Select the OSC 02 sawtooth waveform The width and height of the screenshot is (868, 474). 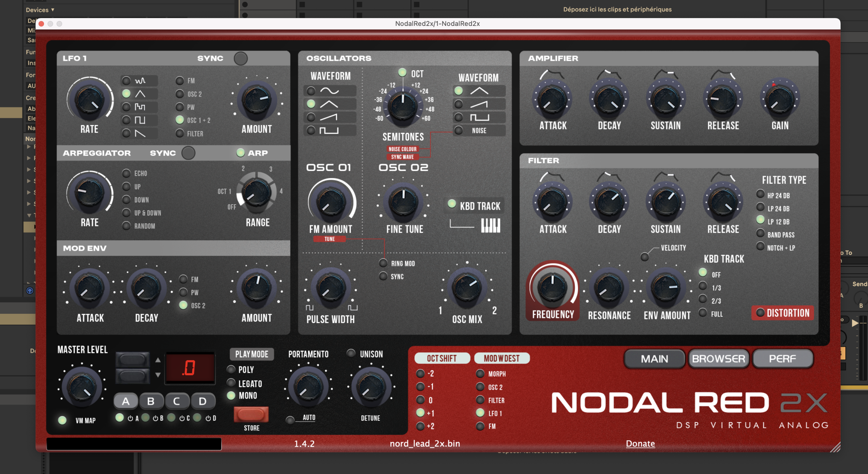pos(479,104)
